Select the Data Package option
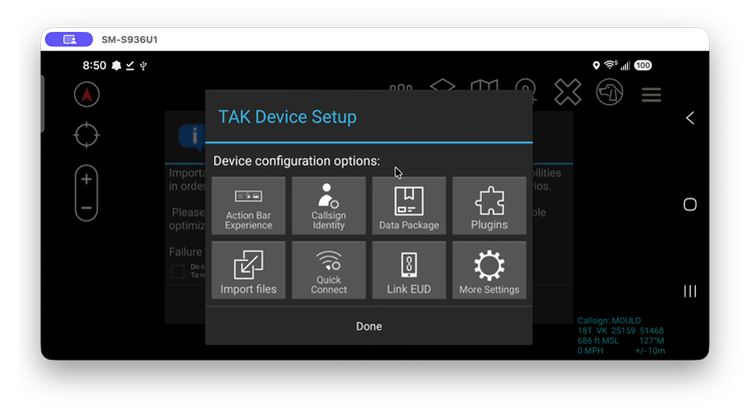 409,206
